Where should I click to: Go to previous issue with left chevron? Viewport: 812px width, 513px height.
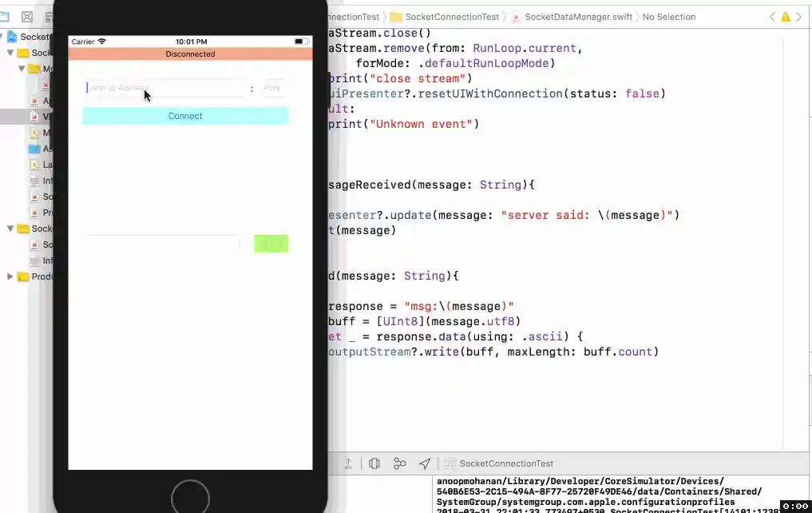[x=772, y=17]
